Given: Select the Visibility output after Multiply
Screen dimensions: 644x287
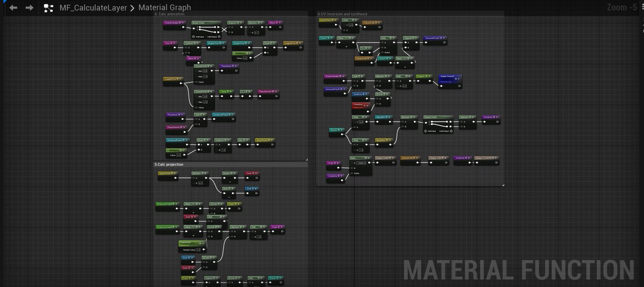Looking at the screenshot, I should (x=491, y=120).
